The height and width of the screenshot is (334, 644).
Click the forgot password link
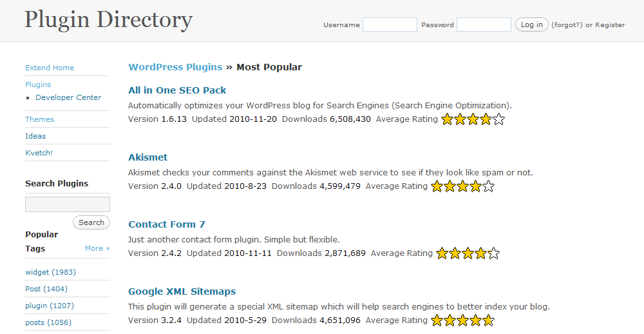coord(567,25)
